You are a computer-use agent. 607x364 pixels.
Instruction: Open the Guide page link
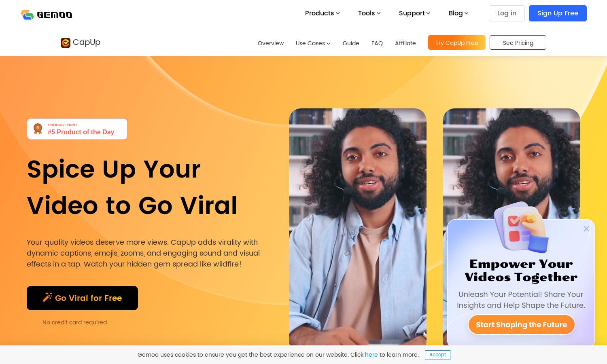coord(351,43)
